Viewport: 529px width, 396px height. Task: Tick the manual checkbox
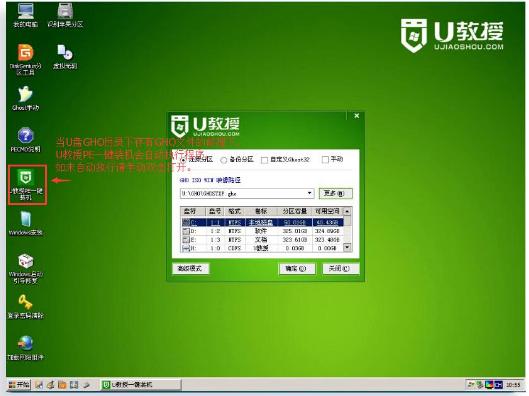(325, 160)
